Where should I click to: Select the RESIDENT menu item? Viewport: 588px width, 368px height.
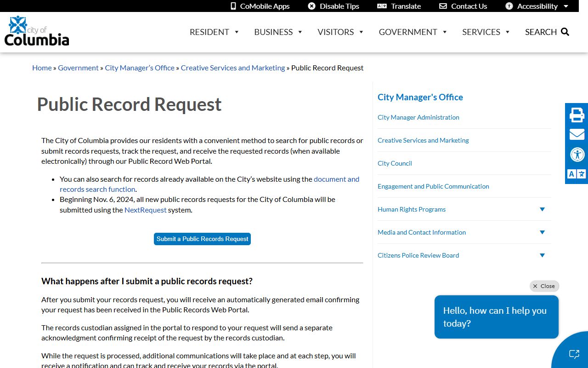tap(209, 32)
